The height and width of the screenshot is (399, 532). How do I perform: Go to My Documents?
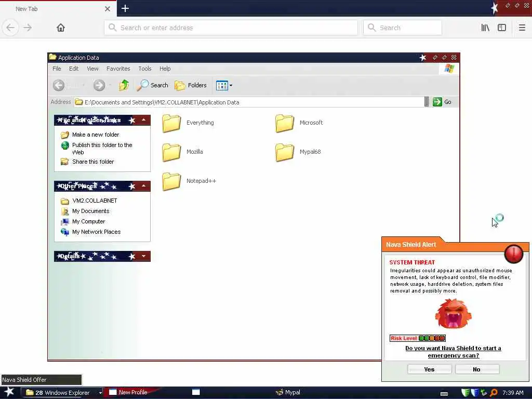pyautogui.click(x=85, y=211)
